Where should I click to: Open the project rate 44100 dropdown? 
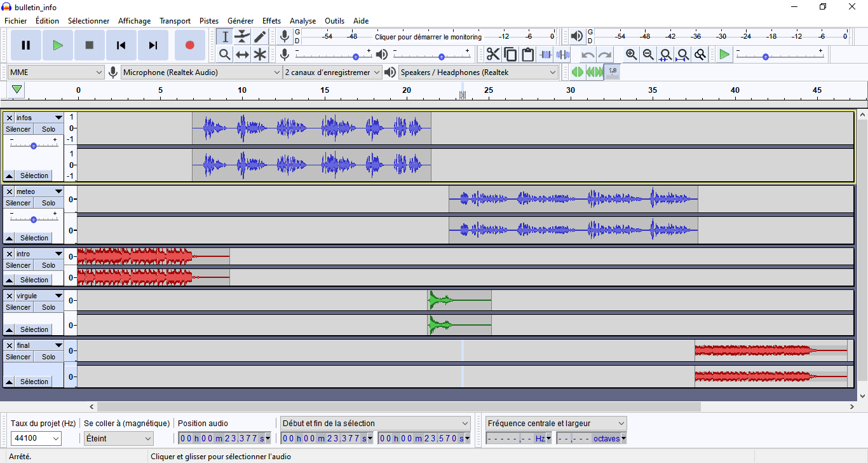click(x=36, y=438)
